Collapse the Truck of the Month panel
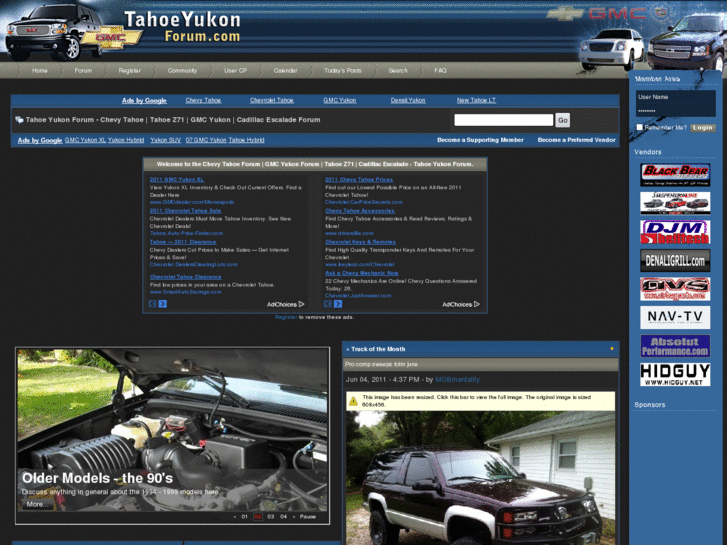This screenshot has height=545, width=727. click(612, 348)
